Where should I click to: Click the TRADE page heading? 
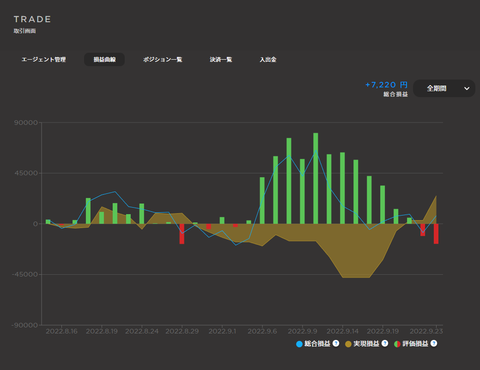click(x=32, y=19)
